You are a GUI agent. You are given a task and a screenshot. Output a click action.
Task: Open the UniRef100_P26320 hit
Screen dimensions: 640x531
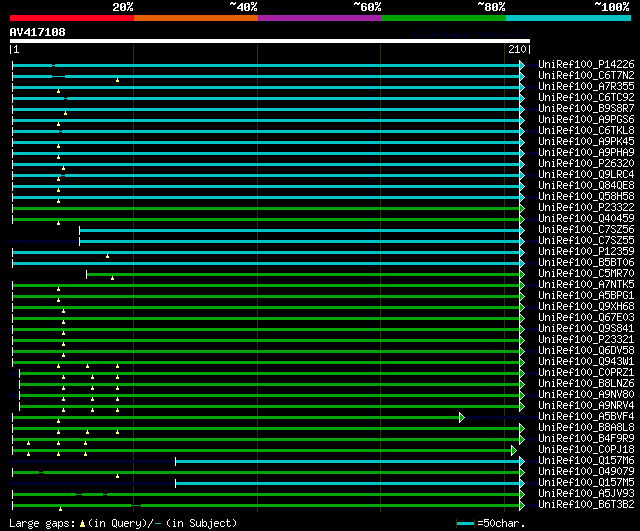(x=586, y=163)
